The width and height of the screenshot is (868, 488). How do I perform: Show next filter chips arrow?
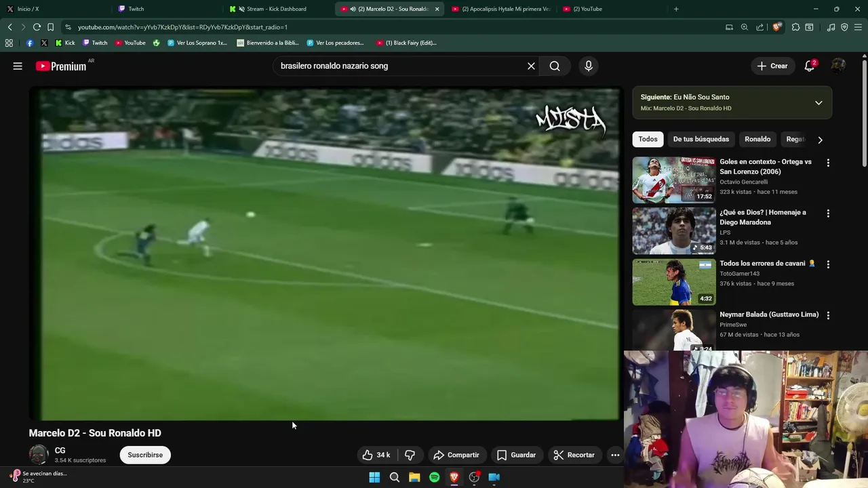820,140
